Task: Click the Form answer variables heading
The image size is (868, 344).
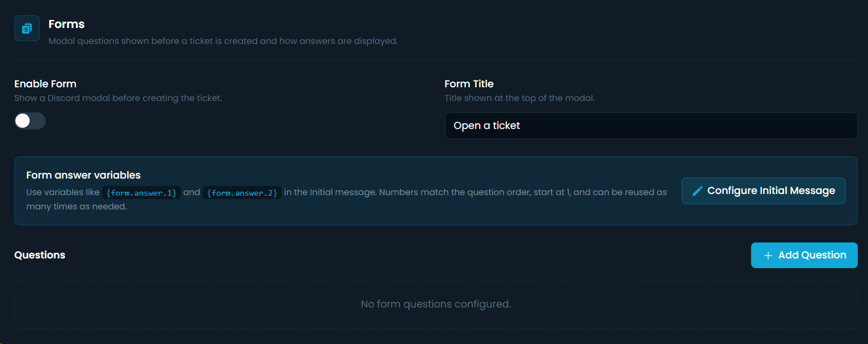Action: click(83, 175)
